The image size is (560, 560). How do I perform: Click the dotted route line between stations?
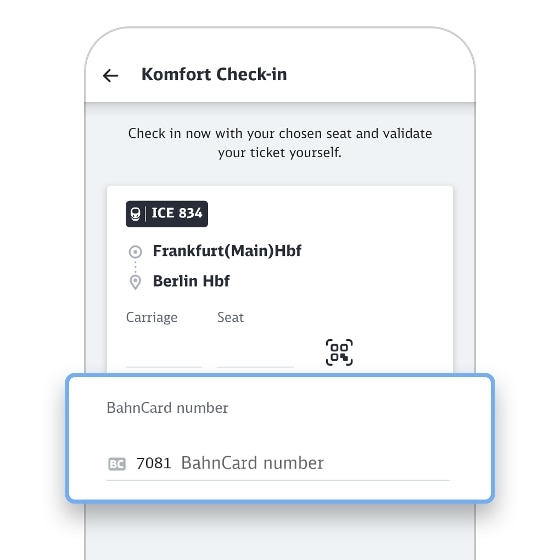pyautogui.click(x=135, y=267)
